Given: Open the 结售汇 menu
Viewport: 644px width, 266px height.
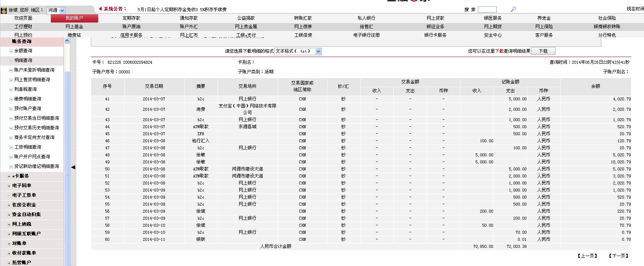Looking at the screenshot, I should coord(367,27).
